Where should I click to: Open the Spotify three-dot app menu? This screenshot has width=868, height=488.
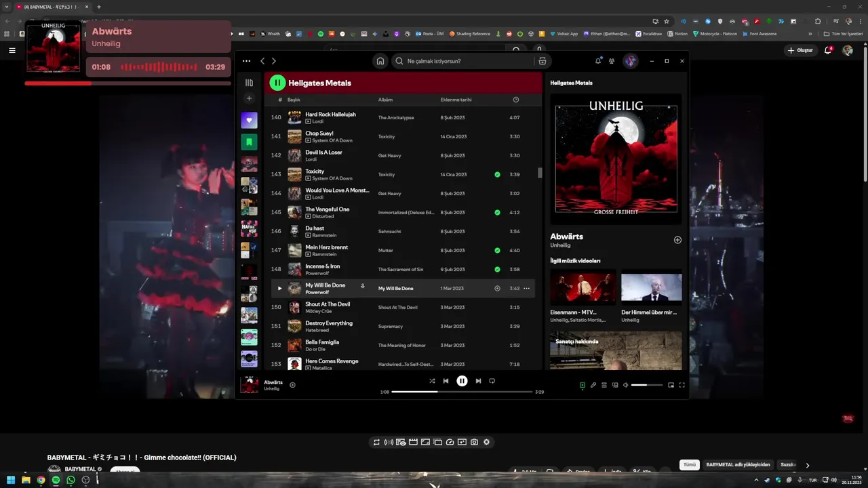[x=246, y=61]
